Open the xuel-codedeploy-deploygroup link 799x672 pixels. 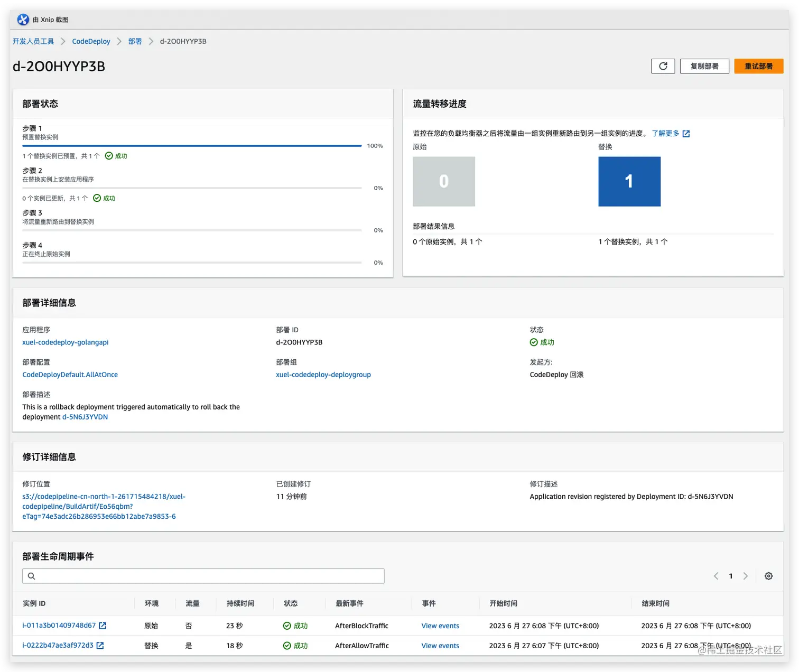click(x=323, y=375)
